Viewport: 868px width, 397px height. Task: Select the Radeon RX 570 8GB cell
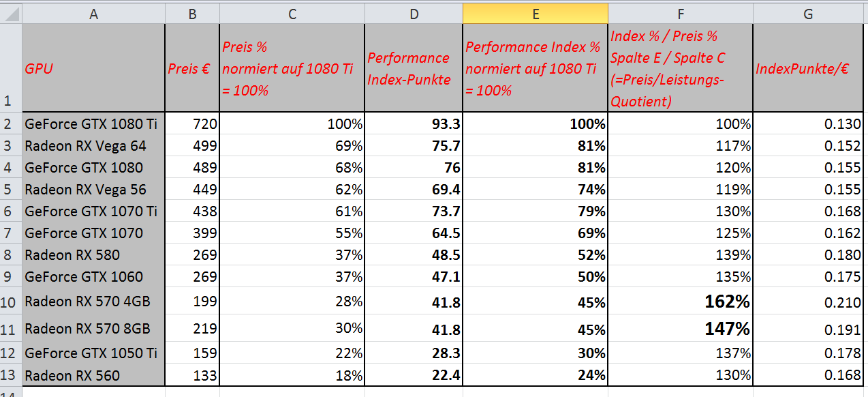(x=93, y=329)
